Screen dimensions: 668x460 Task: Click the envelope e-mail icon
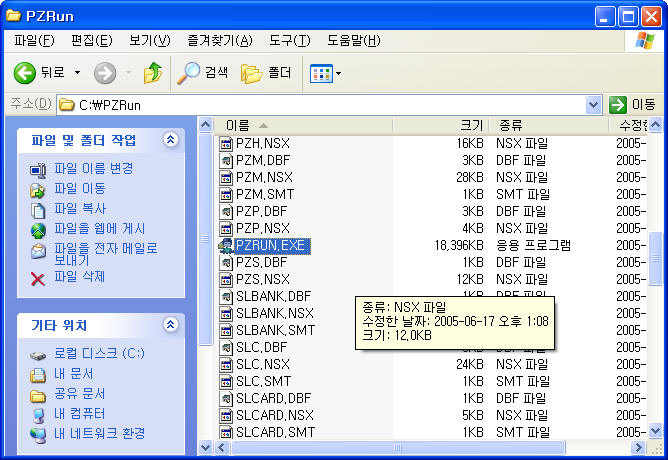point(38,251)
